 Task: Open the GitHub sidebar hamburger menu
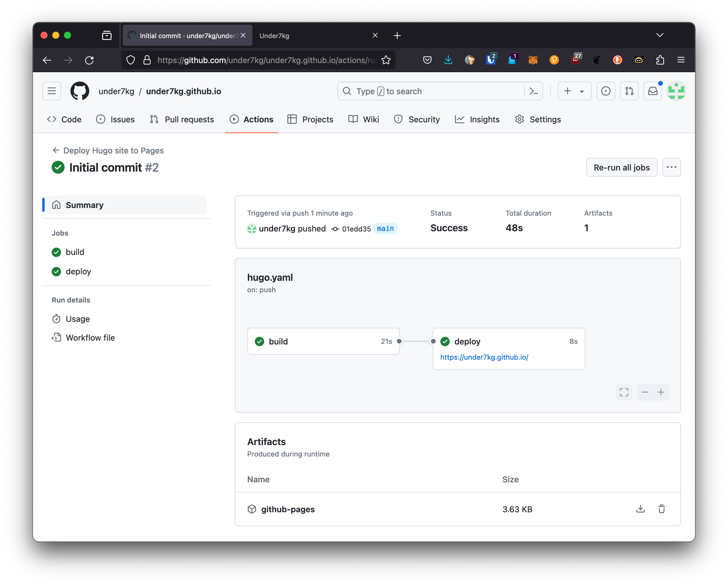51,91
